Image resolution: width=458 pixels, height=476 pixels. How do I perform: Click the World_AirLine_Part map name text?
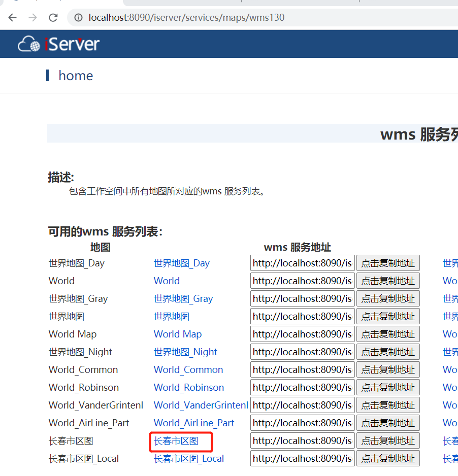pos(89,423)
